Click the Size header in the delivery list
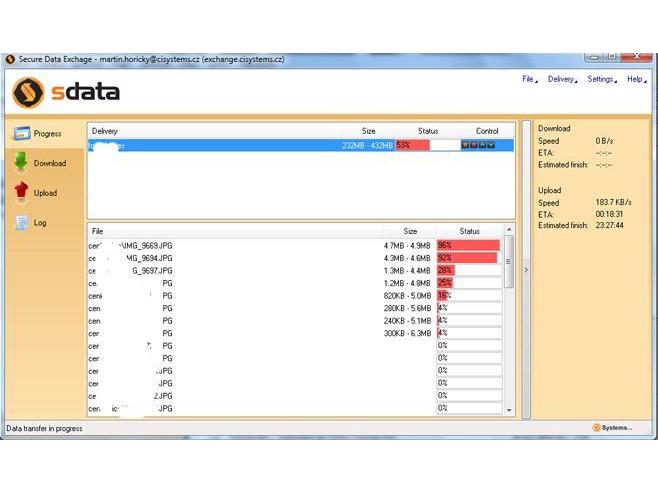The image size is (658, 493). click(x=368, y=131)
